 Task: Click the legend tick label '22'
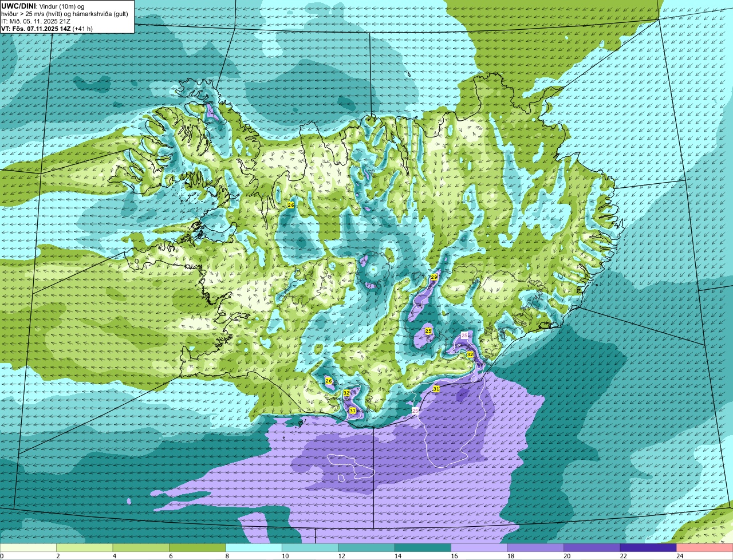623,556
